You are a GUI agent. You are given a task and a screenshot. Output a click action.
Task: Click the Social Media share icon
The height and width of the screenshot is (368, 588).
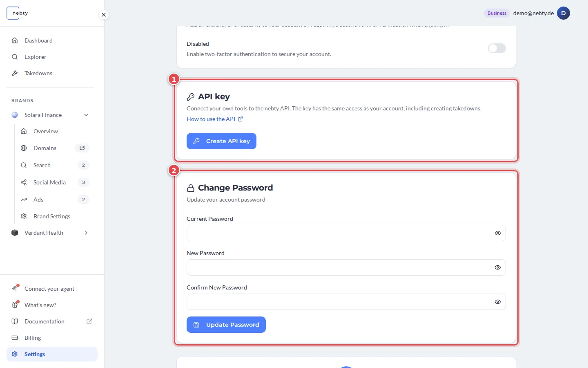pyautogui.click(x=24, y=182)
